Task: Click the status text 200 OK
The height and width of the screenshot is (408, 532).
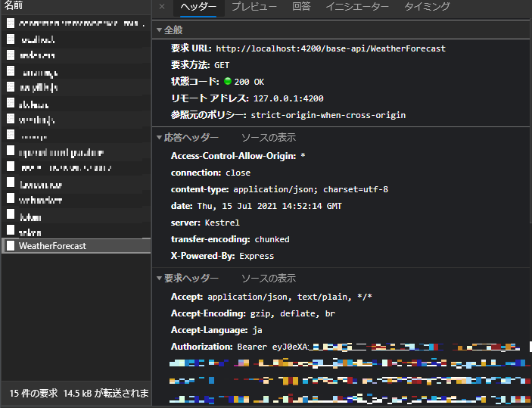Action: point(249,82)
